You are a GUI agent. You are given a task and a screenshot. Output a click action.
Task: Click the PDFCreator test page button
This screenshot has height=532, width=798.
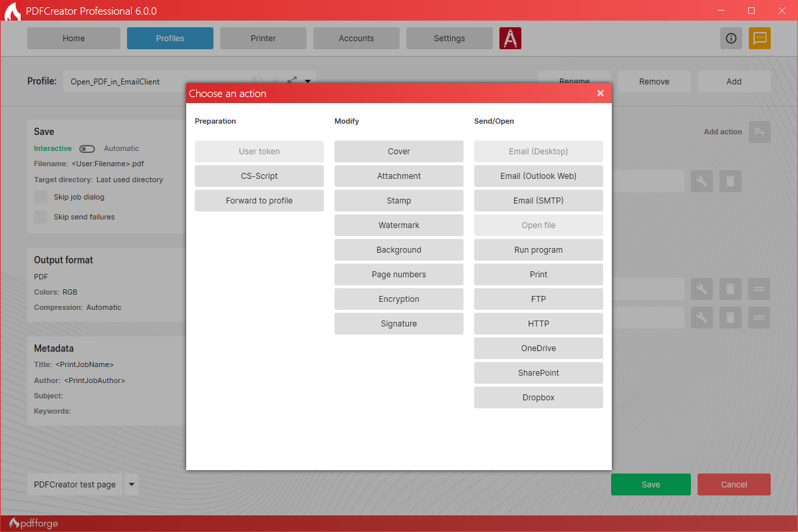[75, 485]
